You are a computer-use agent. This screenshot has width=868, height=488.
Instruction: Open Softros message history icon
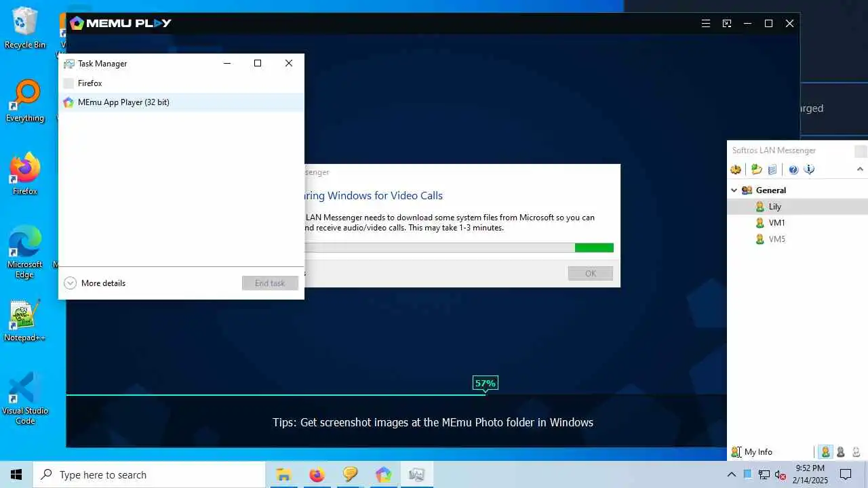(x=772, y=169)
